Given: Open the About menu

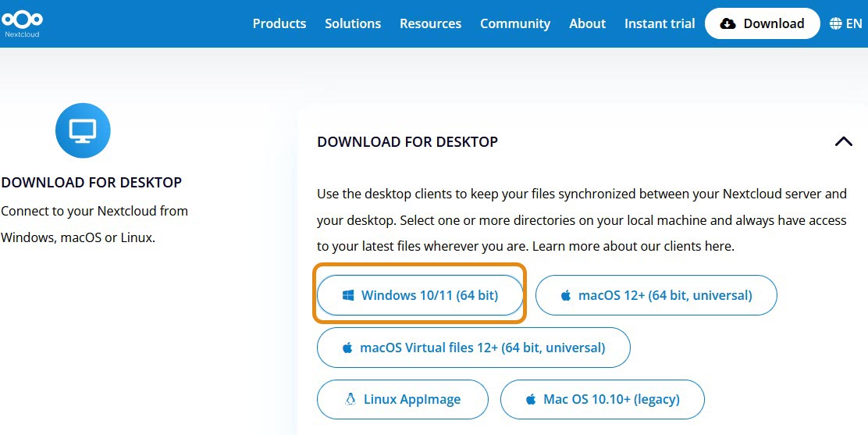Looking at the screenshot, I should coord(587,23).
